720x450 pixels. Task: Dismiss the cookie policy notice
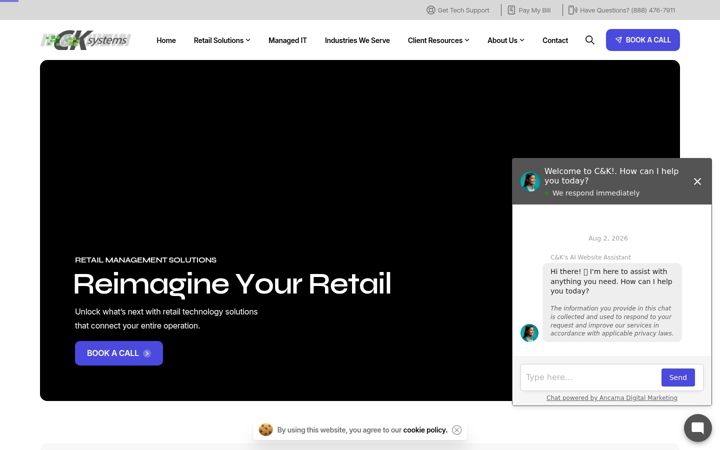pyautogui.click(x=456, y=430)
